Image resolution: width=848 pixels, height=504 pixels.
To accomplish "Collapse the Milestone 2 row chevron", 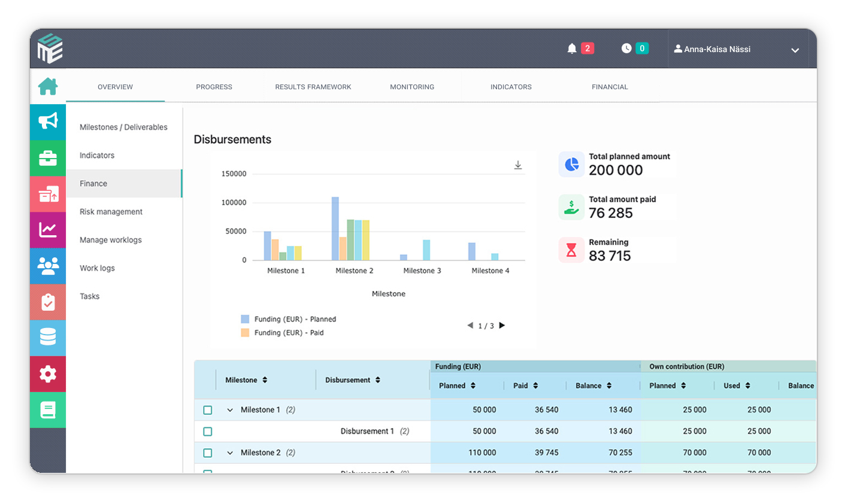I will tap(230, 453).
